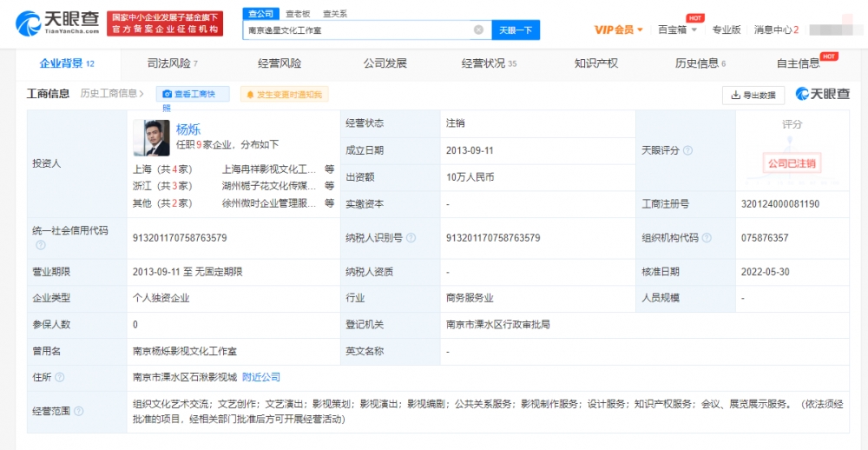Image resolution: width=868 pixels, height=450 pixels.
Task: Click the help icon next to 住所
Action: (x=59, y=377)
